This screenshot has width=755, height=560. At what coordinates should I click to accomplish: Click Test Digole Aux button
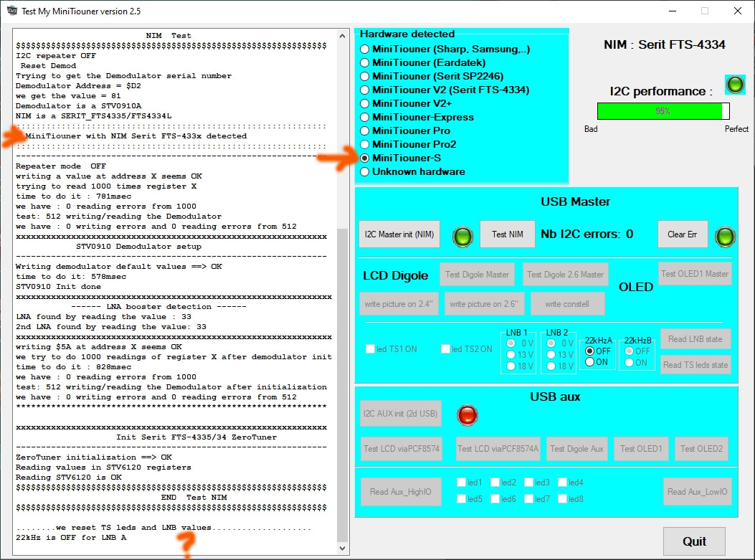pos(576,449)
